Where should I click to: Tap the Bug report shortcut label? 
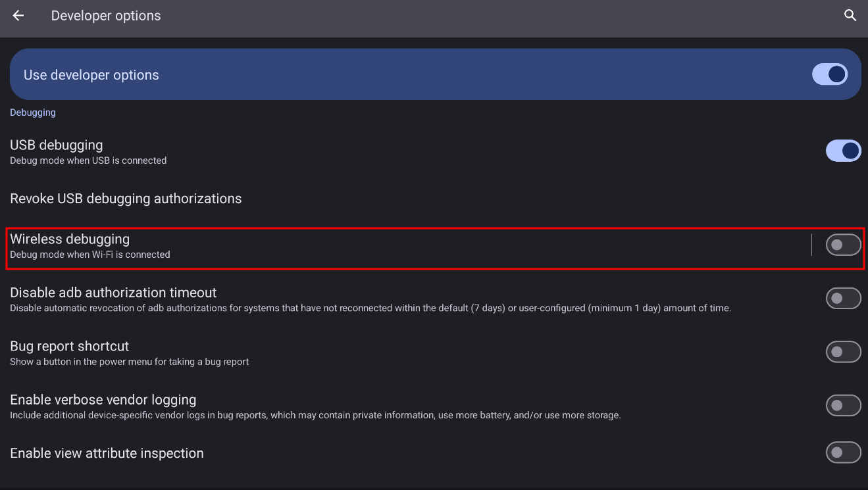(70, 346)
